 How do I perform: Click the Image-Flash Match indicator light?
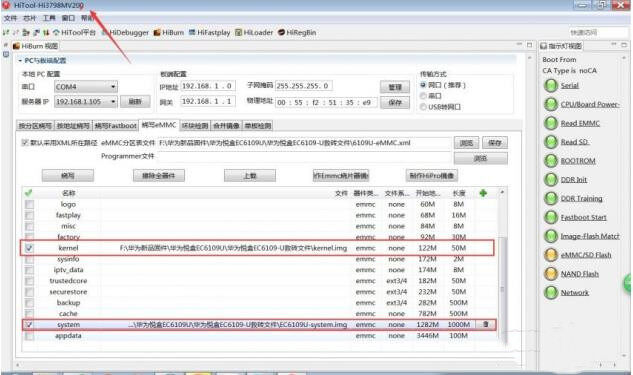551,236
